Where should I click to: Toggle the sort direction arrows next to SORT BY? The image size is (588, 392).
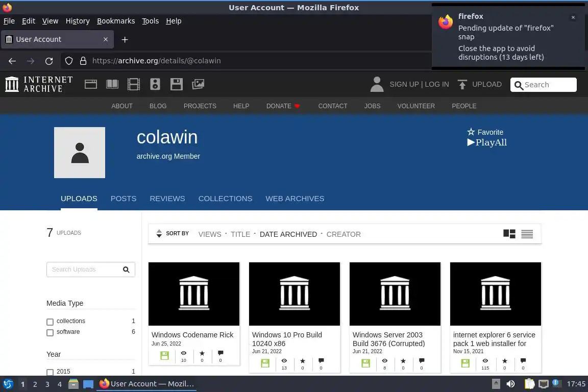click(x=159, y=233)
